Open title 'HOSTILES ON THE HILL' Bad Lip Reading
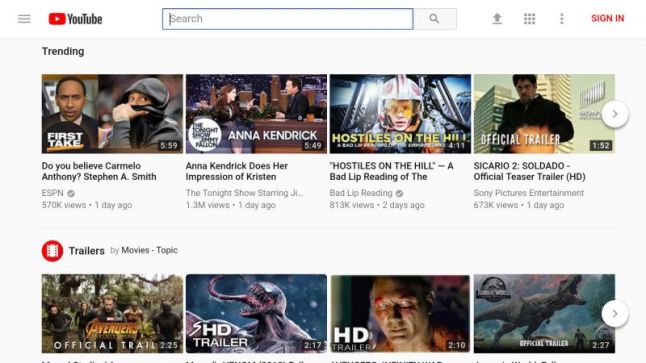This screenshot has width=646, height=363. [x=391, y=171]
